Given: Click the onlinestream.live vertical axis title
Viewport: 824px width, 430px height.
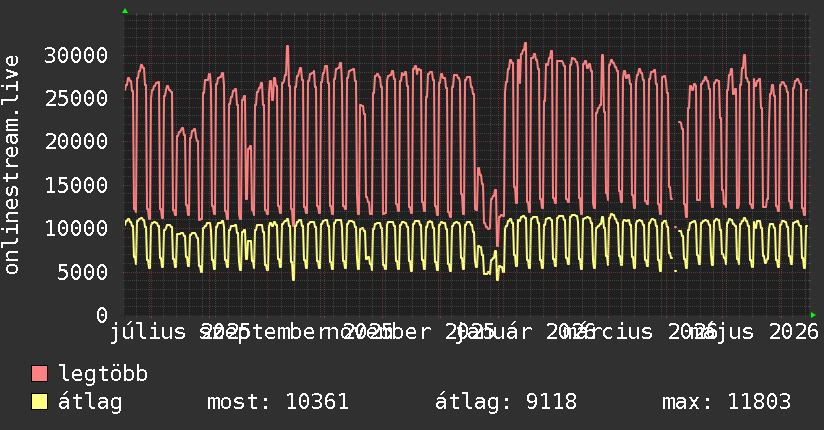Looking at the screenshot, I should point(12,165).
